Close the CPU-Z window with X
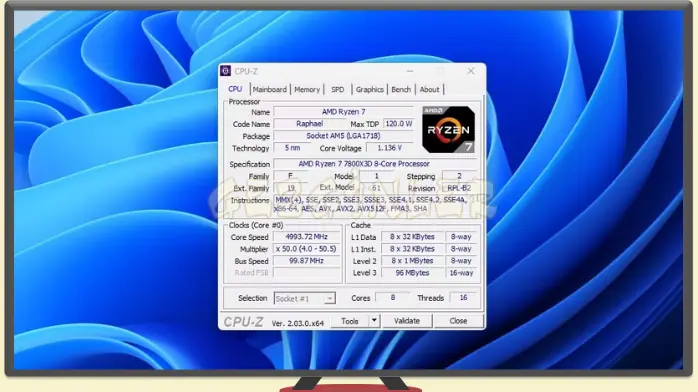This screenshot has height=392, width=698. coord(471,71)
